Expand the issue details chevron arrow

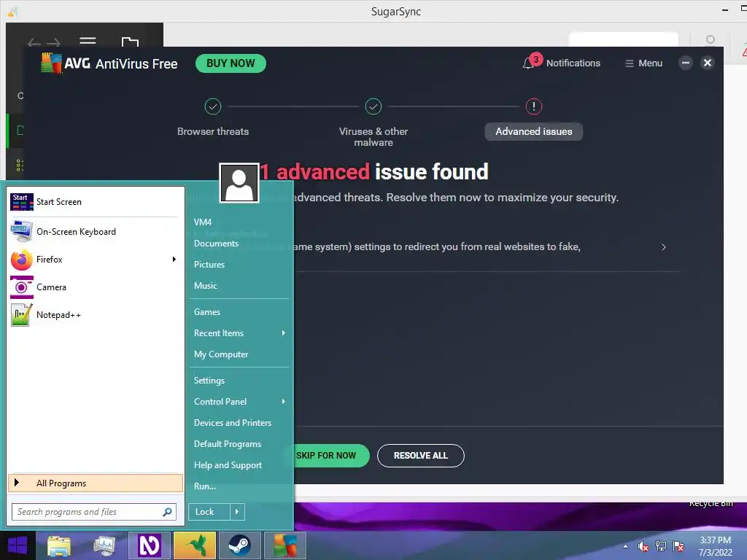point(663,246)
